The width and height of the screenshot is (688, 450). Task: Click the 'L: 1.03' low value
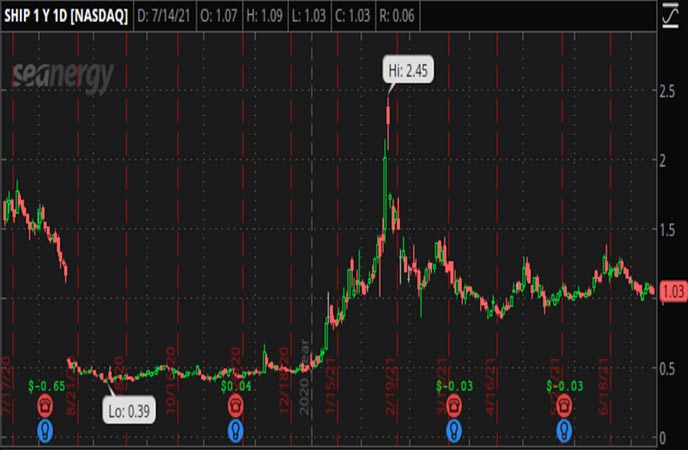click(309, 16)
